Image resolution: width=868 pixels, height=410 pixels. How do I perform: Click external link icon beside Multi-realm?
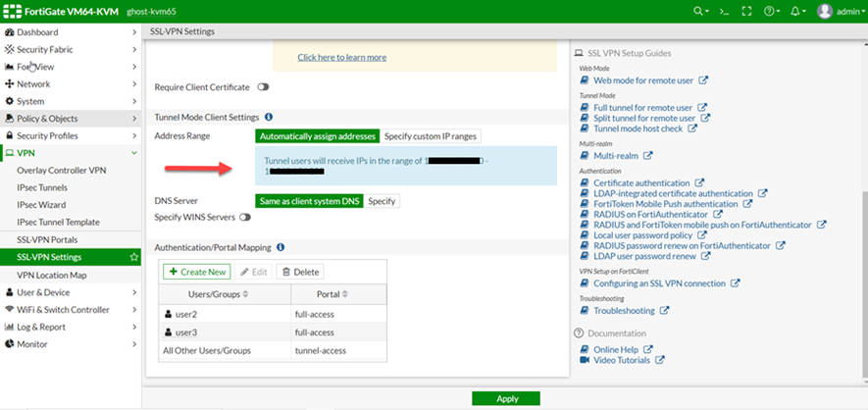[647, 156]
